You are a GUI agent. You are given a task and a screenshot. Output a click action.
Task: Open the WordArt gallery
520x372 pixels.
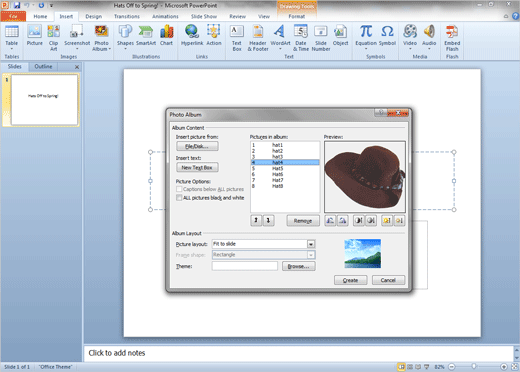pyautogui.click(x=280, y=38)
